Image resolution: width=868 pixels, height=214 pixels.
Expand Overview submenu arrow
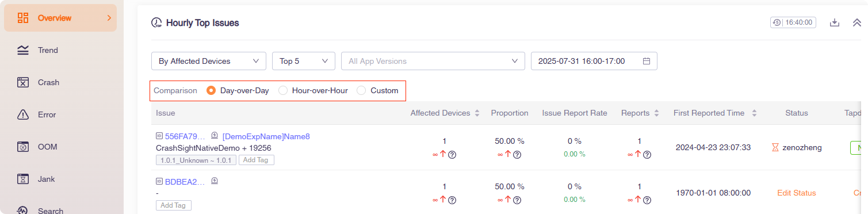tap(109, 18)
